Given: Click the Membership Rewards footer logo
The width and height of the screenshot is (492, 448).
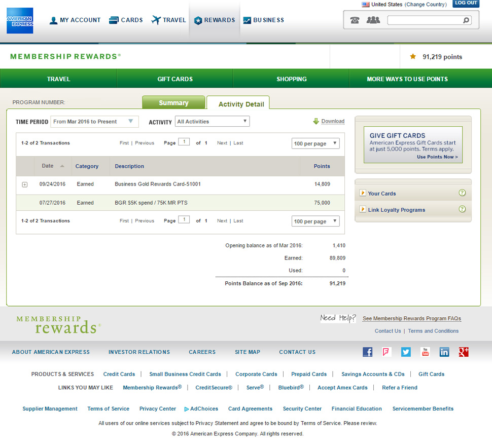Looking at the screenshot, I should pyautogui.click(x=59, y=325).
